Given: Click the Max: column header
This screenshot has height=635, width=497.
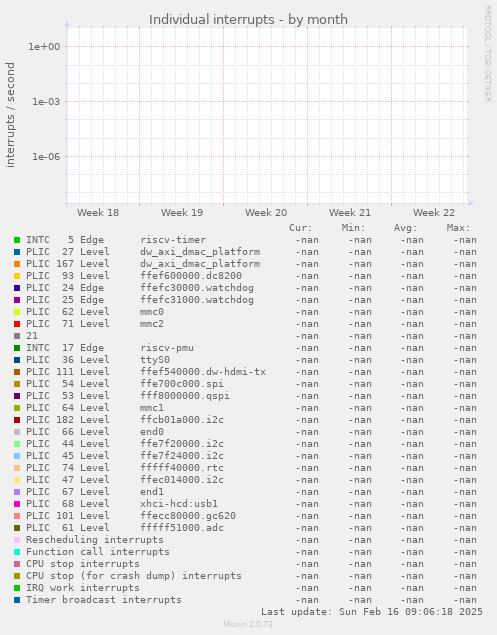Looking at the screenshot, I should tap(459, 228).
